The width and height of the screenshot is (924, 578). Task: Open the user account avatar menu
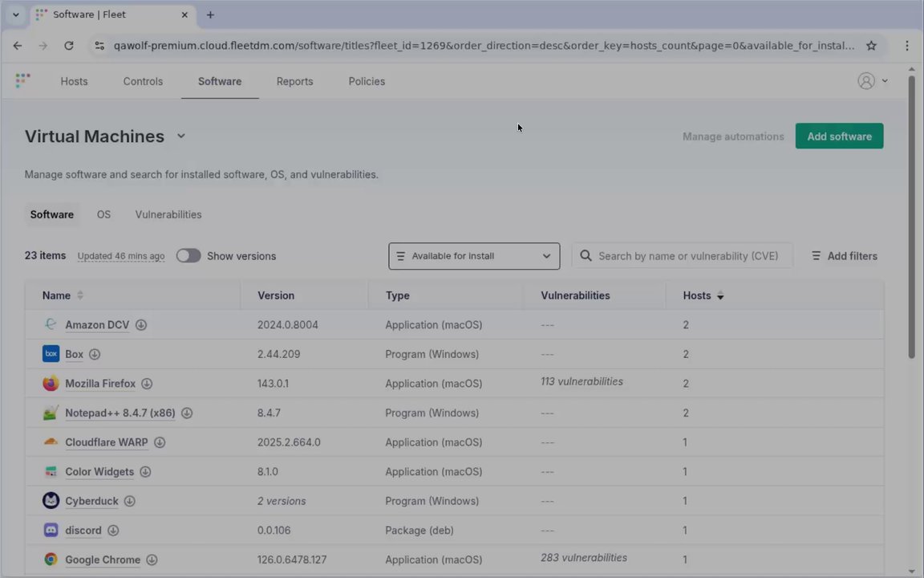pyautogui.click(x=865, y=81)
